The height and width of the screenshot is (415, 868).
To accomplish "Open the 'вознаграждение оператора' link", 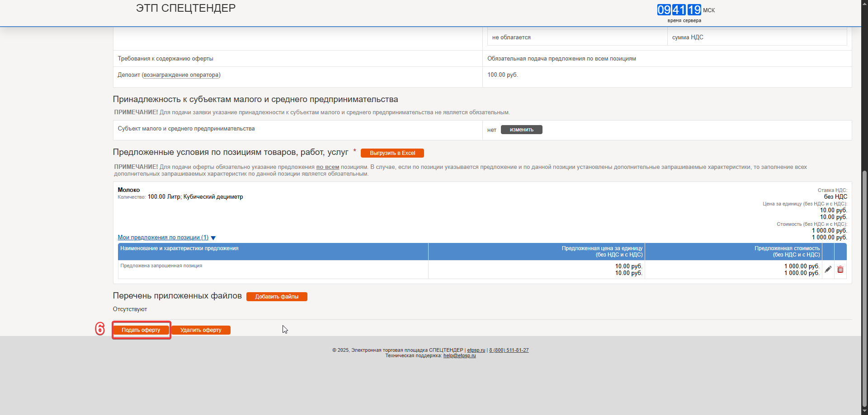I will 181,75.
